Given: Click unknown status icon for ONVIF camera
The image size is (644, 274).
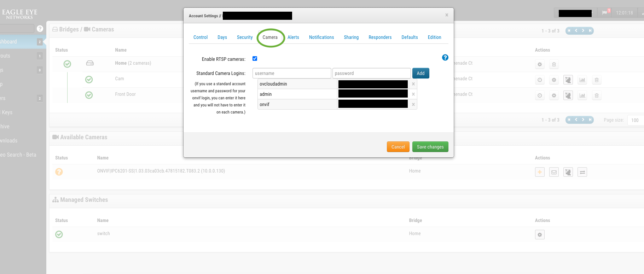Looking at the screenshot, I should point(59,172).
